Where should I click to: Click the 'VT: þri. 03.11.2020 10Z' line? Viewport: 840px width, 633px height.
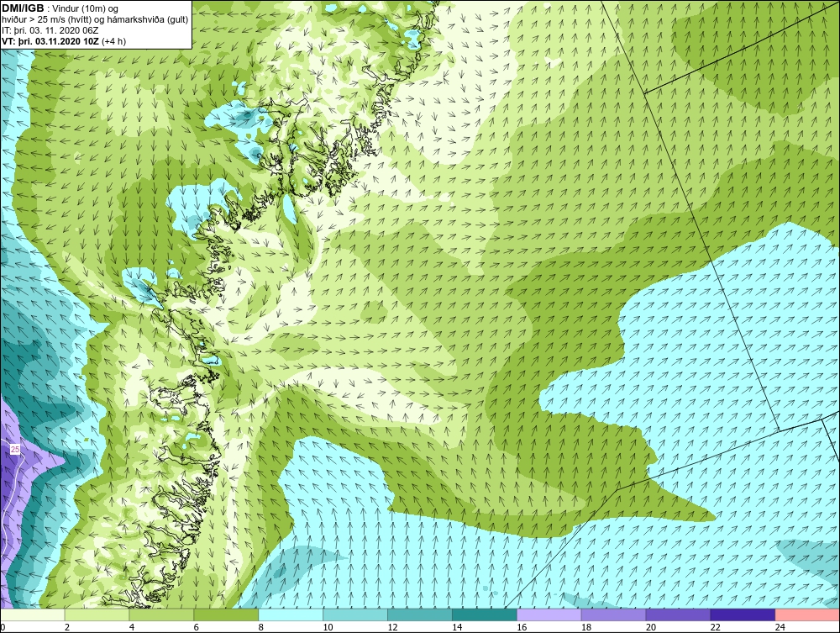pos(51,41)
